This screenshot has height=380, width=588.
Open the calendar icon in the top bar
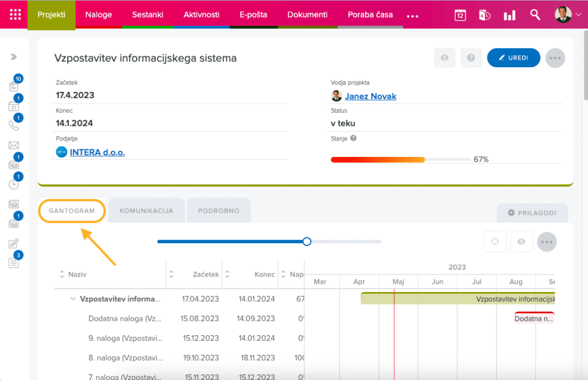[460, 15]
